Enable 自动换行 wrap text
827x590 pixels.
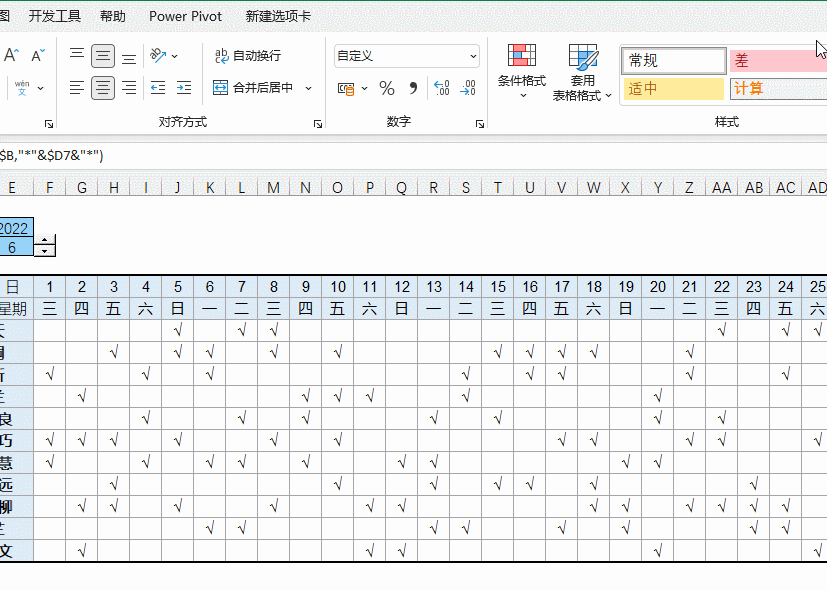[x=248, y=55]
